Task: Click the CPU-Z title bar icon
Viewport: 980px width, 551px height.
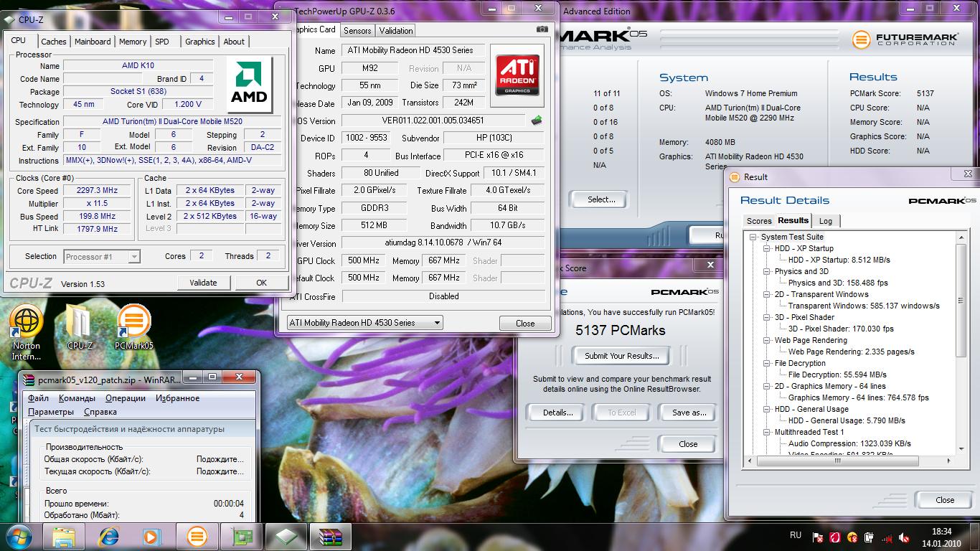Action: [x=10, y=20]
